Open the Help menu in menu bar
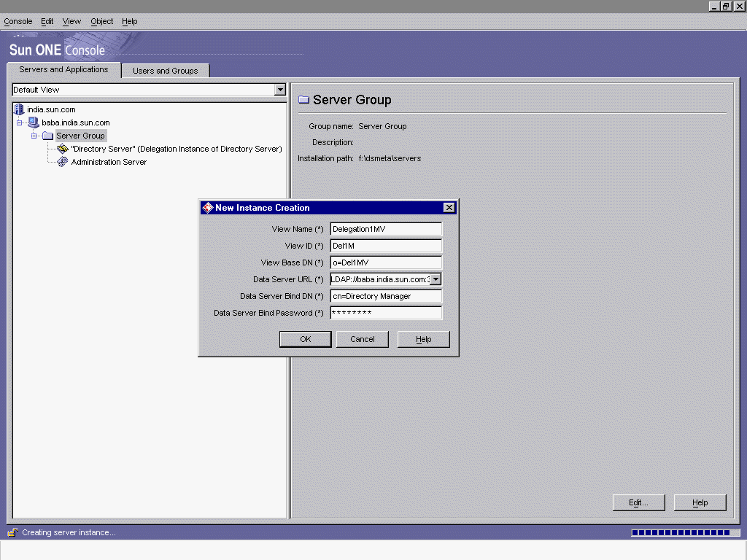747x560 pixels. coord(130,21)
